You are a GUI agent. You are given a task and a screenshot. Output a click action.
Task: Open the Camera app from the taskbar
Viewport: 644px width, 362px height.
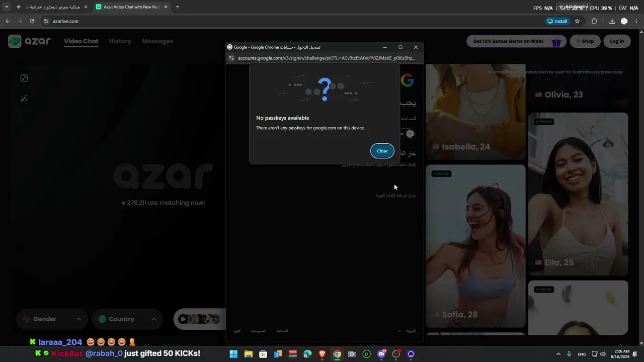pos(352,354)
